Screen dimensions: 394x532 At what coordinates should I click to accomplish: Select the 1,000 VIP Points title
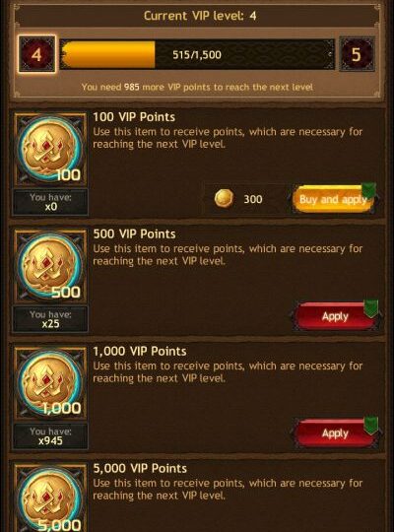pyautogui.click(x=140, y=351)
